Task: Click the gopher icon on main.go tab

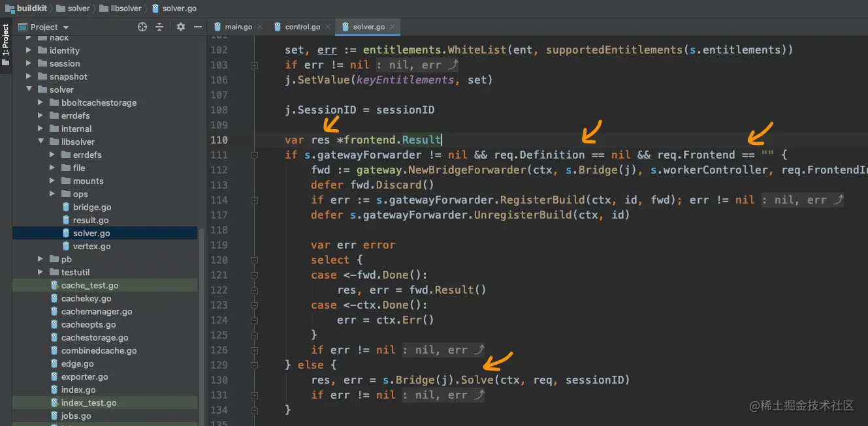Action: 217,27
